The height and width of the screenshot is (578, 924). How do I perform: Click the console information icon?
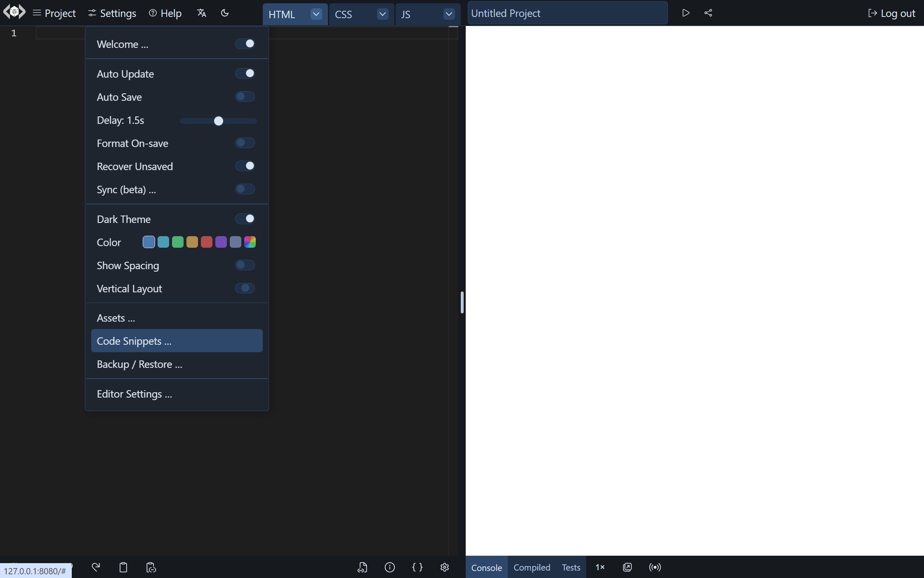[390, 567]
